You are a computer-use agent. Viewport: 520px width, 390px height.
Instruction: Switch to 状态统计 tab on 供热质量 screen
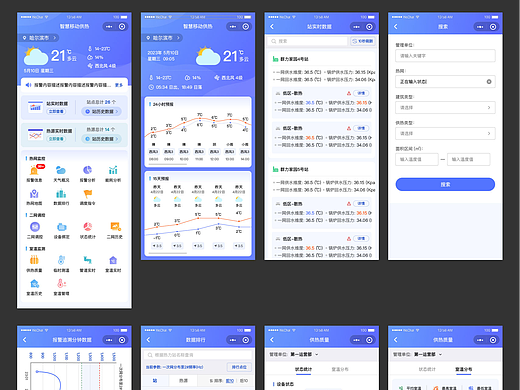303,369
